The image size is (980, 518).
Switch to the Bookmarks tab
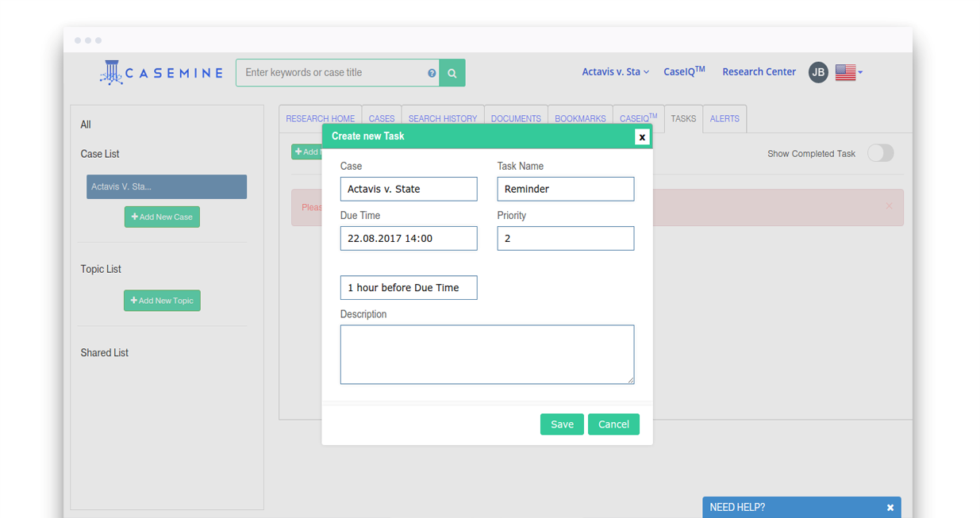click(x=580, y=119)
